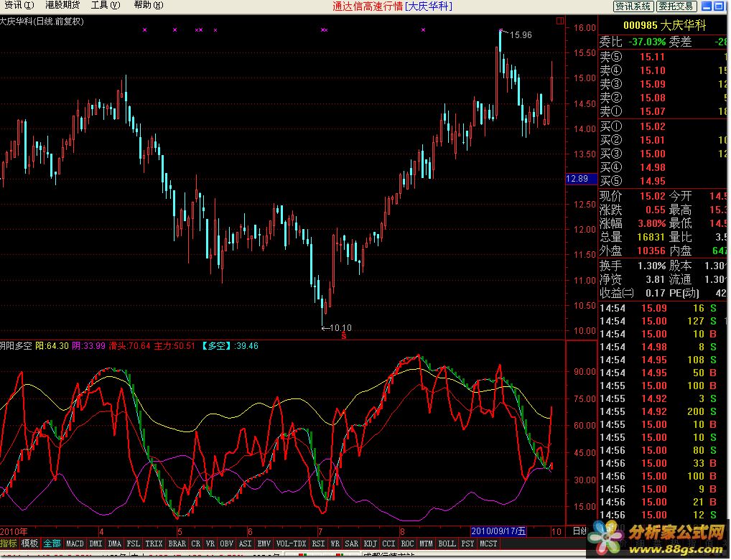Click the stock title 000985 大庆华科
Screen dimensions: 731x560
[x=665, y=26]
